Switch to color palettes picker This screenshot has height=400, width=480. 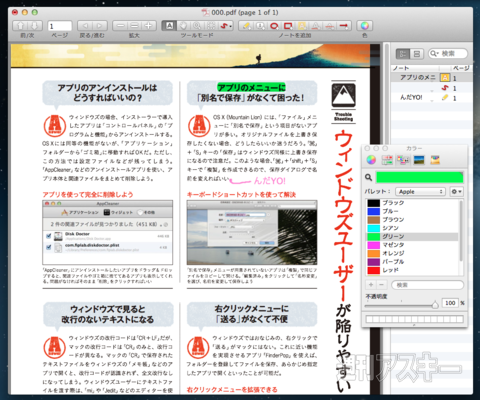(x=403, y=160)
